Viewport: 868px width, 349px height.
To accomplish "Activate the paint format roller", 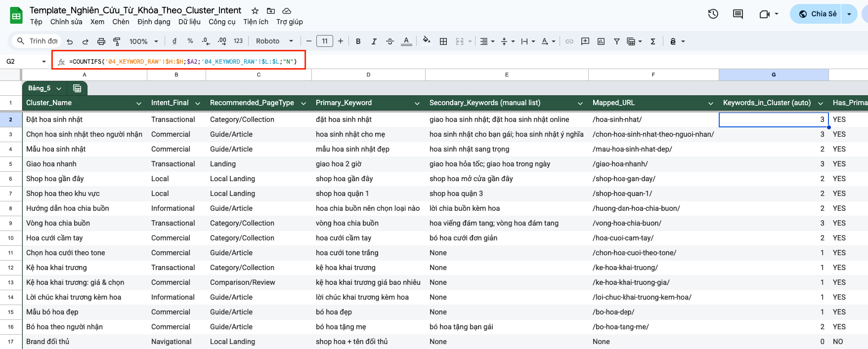I will pos(117,41).
